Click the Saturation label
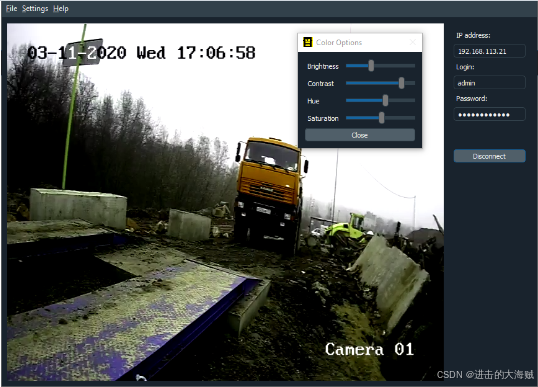 (x=323, y=119)
